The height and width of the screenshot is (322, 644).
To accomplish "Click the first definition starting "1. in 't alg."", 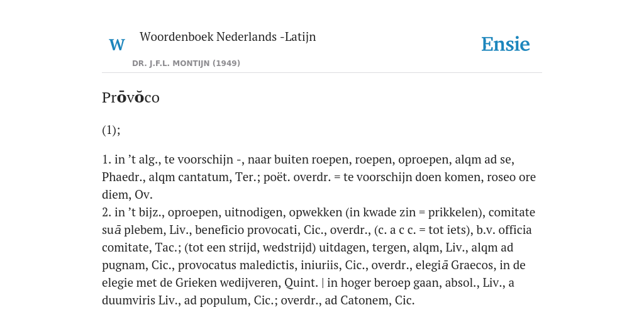I will tap(319, 177).
